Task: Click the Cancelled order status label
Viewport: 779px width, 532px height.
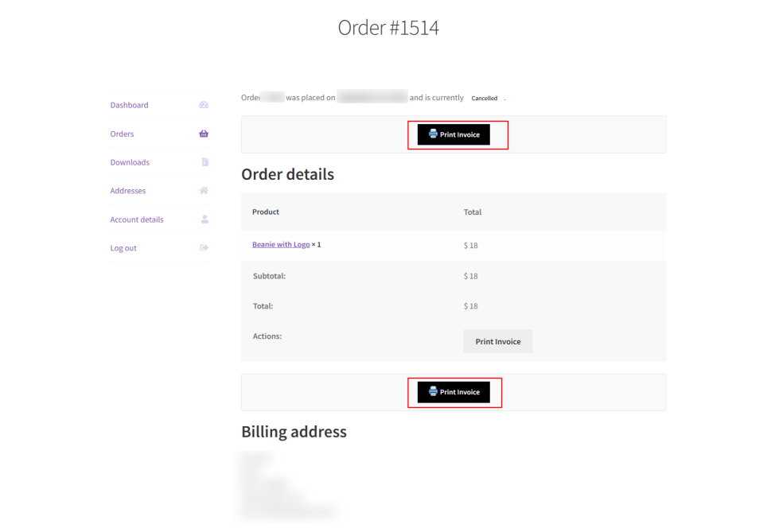Action: 485,99
